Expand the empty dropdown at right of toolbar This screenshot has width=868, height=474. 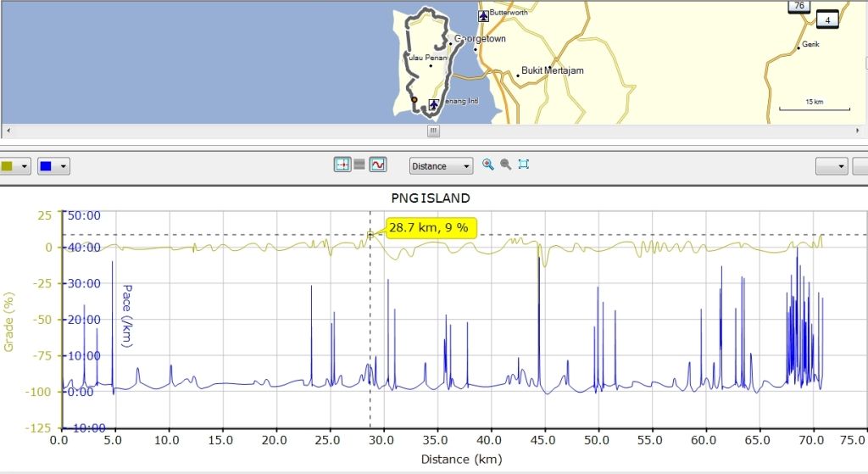pyautogui.click(x=832, y=166)
